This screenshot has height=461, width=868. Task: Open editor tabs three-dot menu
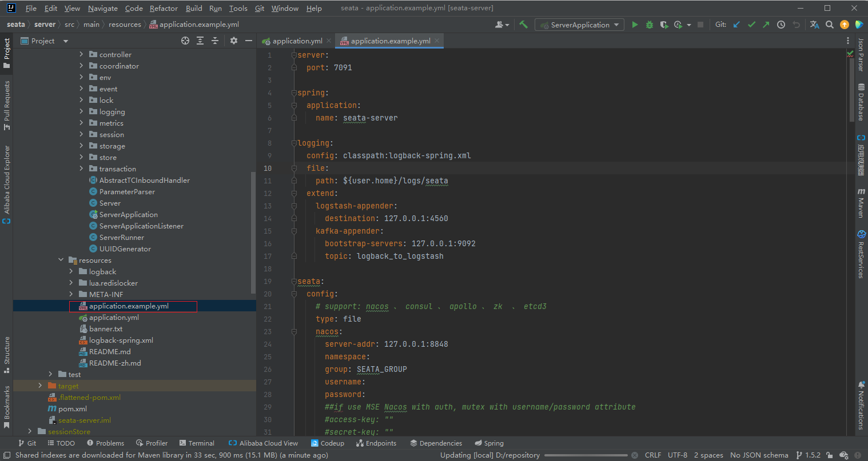tap(848, 41)
